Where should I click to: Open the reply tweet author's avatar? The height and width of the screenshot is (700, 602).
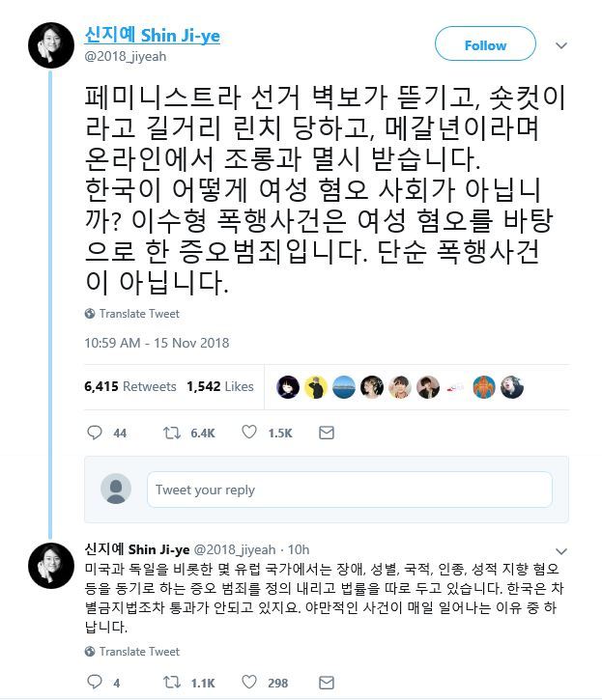pos(51,566)
